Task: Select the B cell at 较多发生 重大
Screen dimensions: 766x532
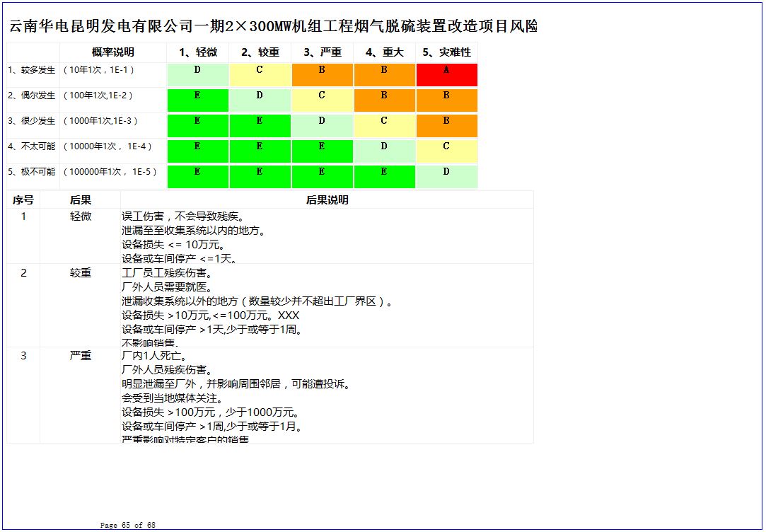Action: click(x=385, y=75)
